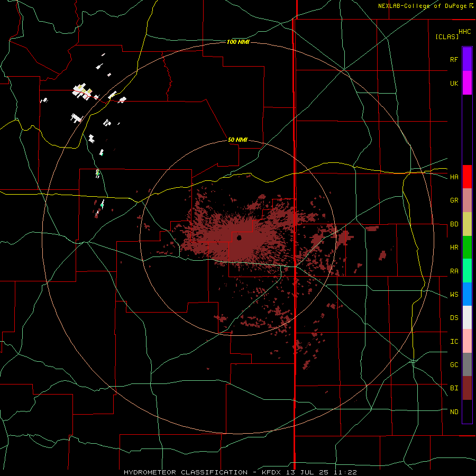This screenshot has width=476, height=476.
Task: Click the GC legend label
Action: click(x=454, y=365)
